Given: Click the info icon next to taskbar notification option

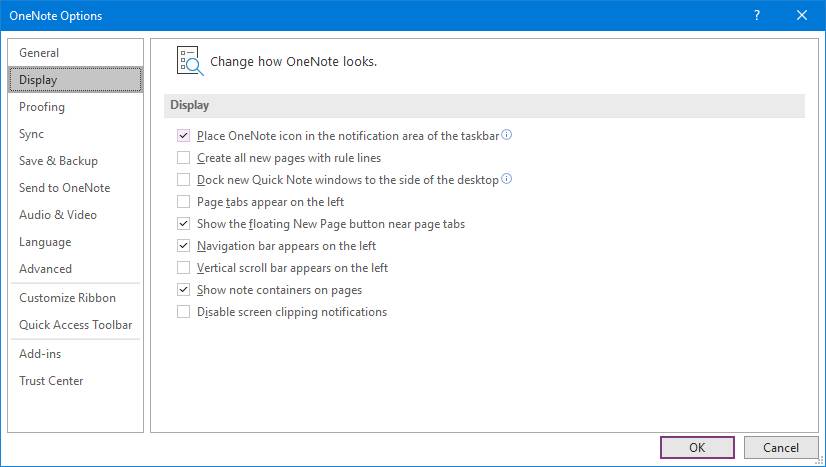Looking at the screenshot, I should [506, 135].
